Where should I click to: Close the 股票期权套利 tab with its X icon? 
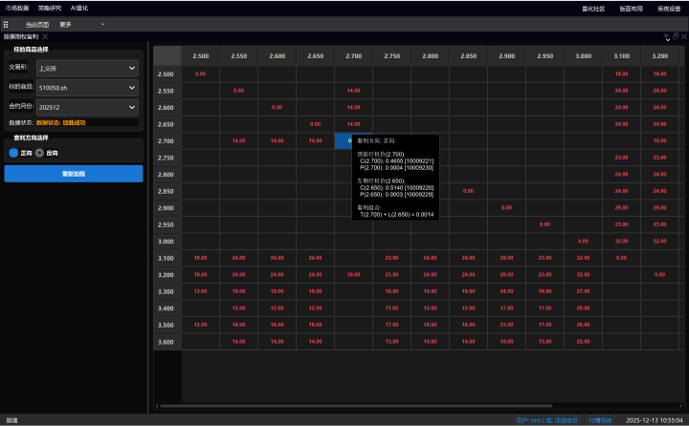point(45,36)
